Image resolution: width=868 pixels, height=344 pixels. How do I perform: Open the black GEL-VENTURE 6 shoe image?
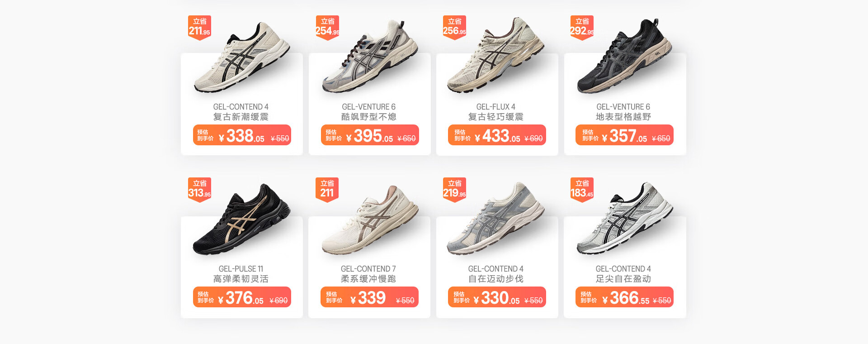624,56
